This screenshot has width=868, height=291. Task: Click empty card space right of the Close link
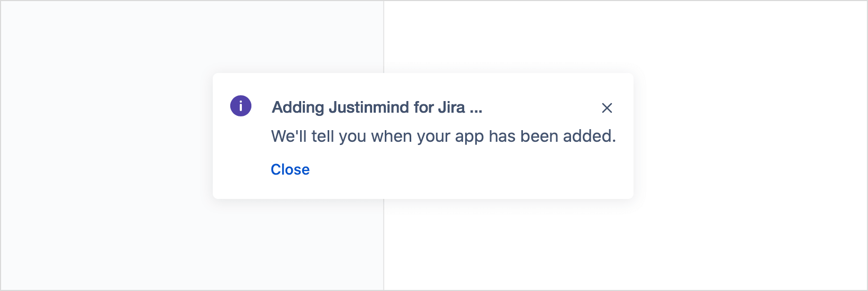coord(466,170)
